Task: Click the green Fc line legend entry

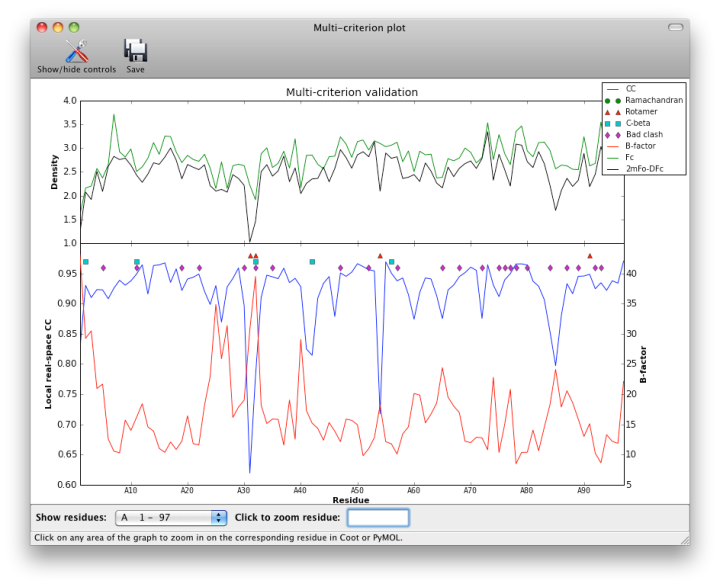Action: 630,157
